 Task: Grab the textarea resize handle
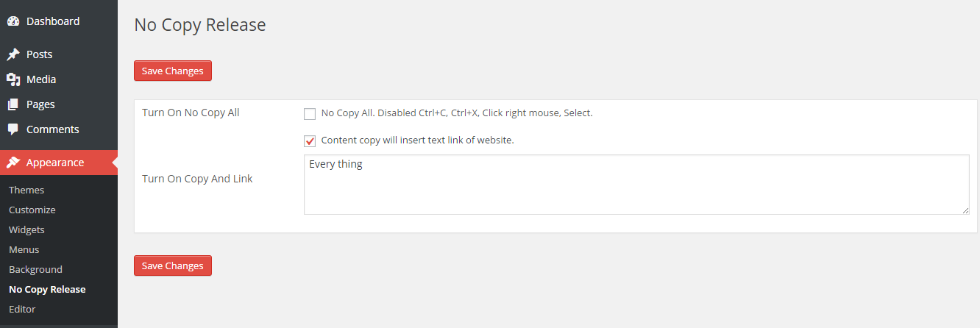pyautogui.click(x=965, y=210)
